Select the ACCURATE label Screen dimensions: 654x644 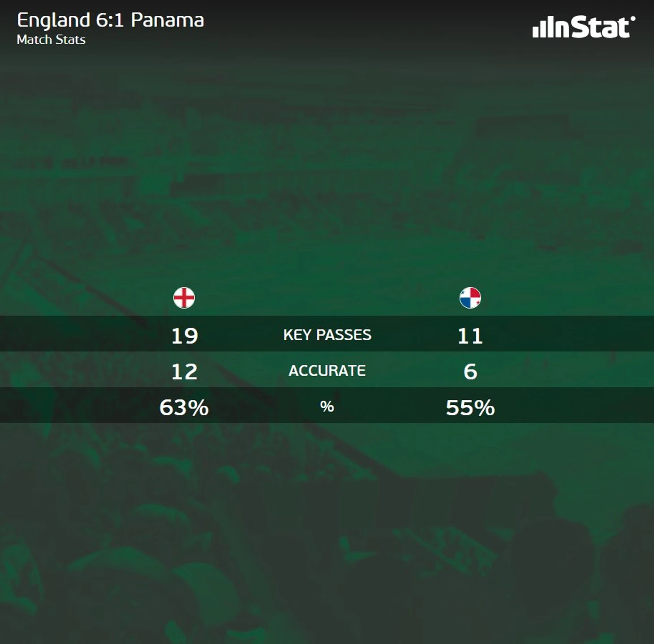327,371
